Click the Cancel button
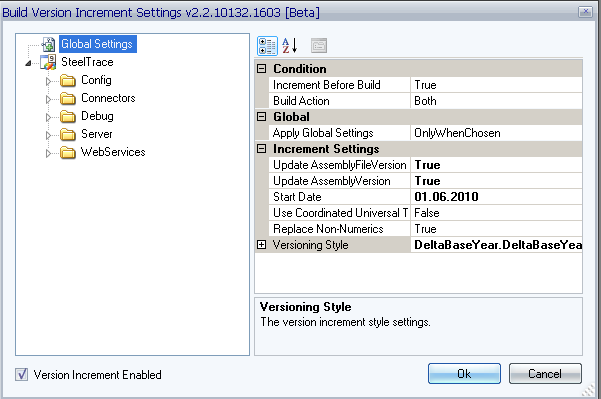The width and height of the screenshot is (601, 399). [545, 374]
